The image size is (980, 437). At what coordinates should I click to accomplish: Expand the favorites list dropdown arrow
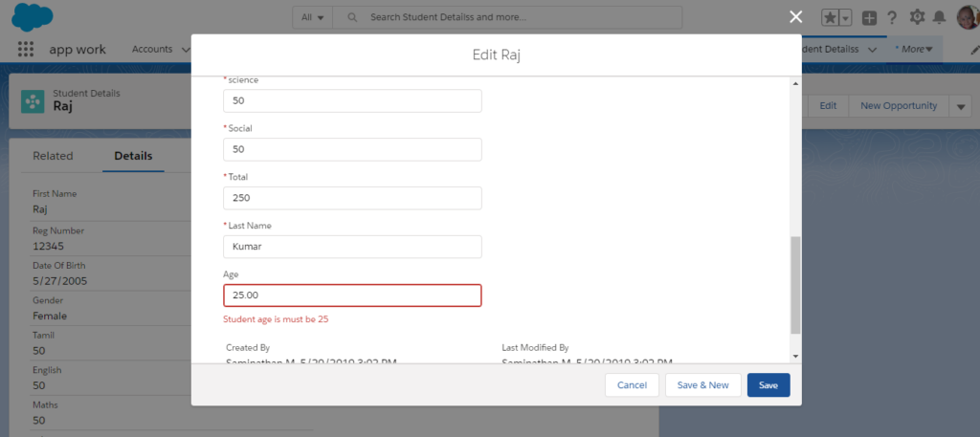[846, 18]
